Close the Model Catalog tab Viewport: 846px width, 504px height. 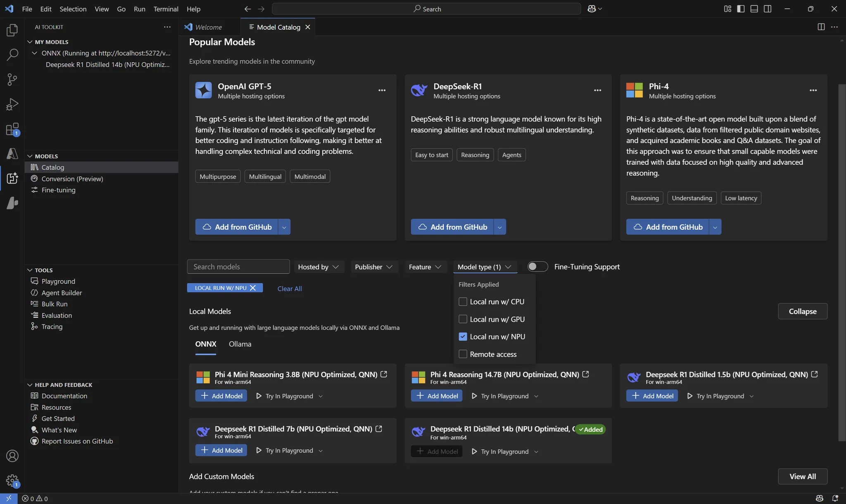[x=307, y=27]
